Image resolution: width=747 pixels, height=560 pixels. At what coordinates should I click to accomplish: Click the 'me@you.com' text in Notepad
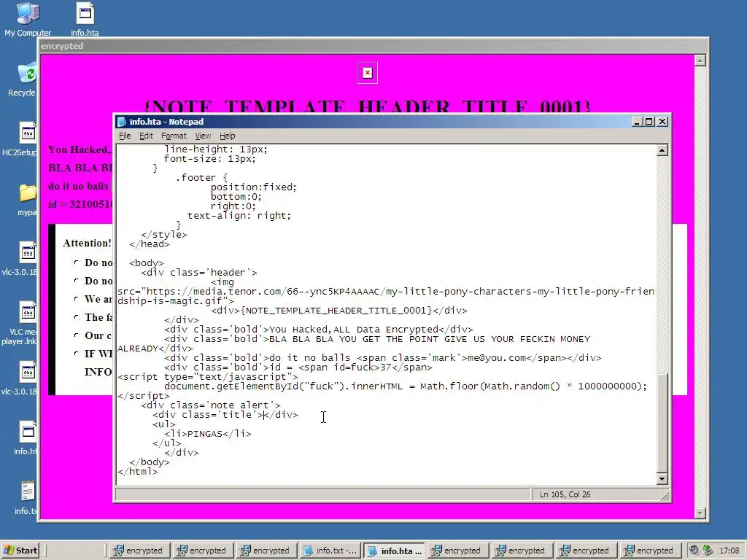497,357
